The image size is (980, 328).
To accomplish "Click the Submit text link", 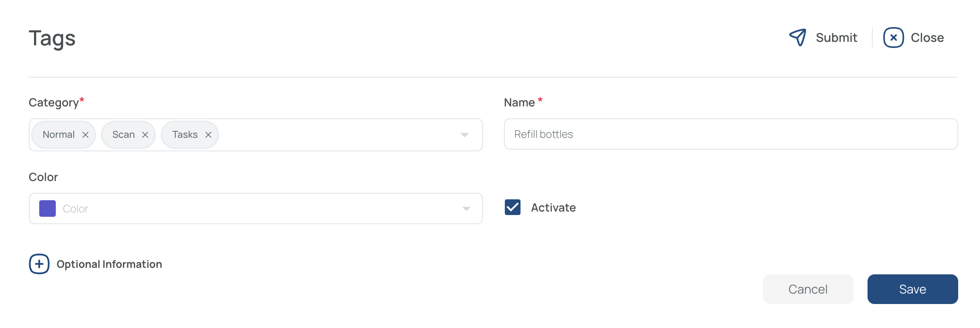I will pyautogui.click(x=836, y=38).
